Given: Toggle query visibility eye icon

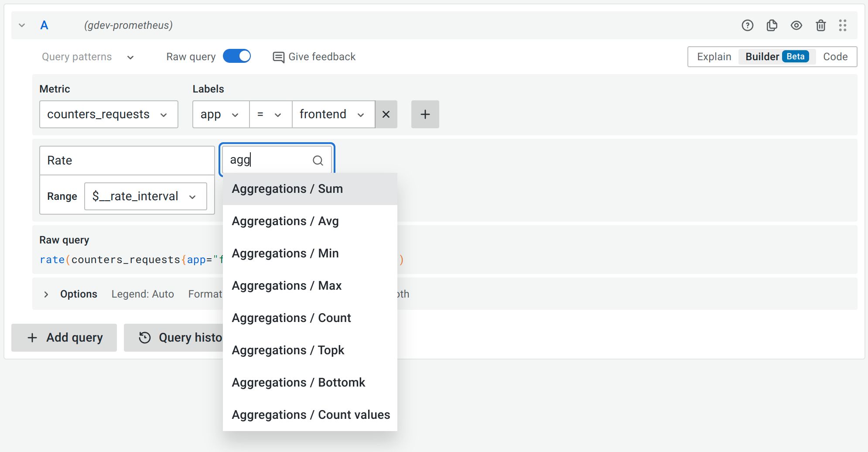Looking at the screenshot, I should click(x=796, y=25).
